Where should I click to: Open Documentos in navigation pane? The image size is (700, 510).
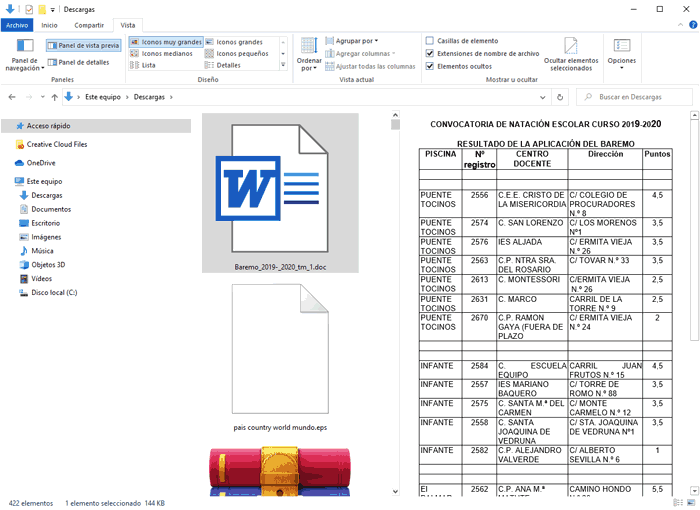click(51, 209)
